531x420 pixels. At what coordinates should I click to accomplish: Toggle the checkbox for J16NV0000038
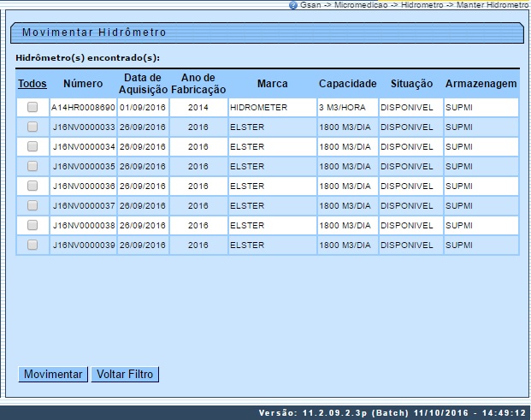[32, 225]
